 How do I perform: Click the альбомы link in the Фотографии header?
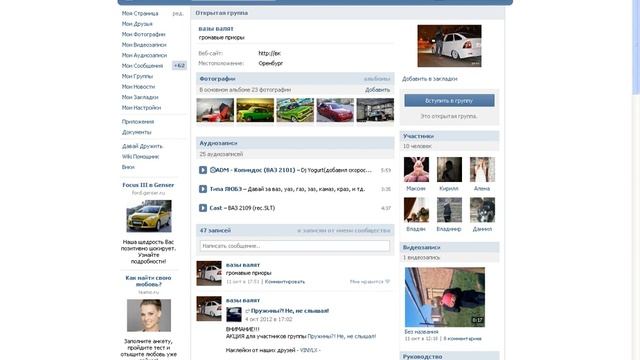[377, 79]
